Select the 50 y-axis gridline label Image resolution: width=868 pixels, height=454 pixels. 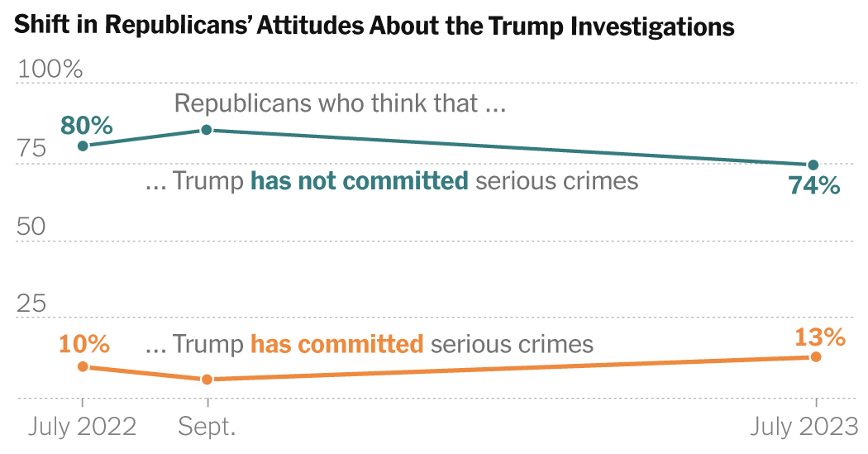[34, 227]
